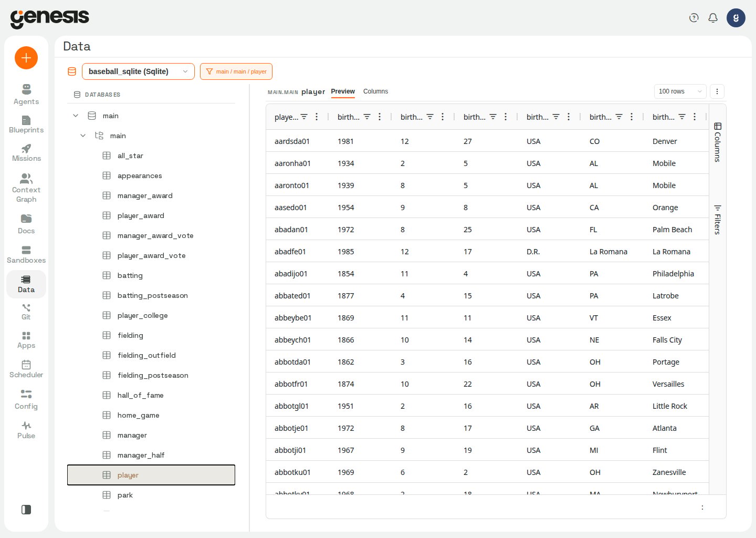Open the baseball_sqlite database dropdown
Image resolution: width=756 pixels, height=538 pixels.
coord(138,71)
